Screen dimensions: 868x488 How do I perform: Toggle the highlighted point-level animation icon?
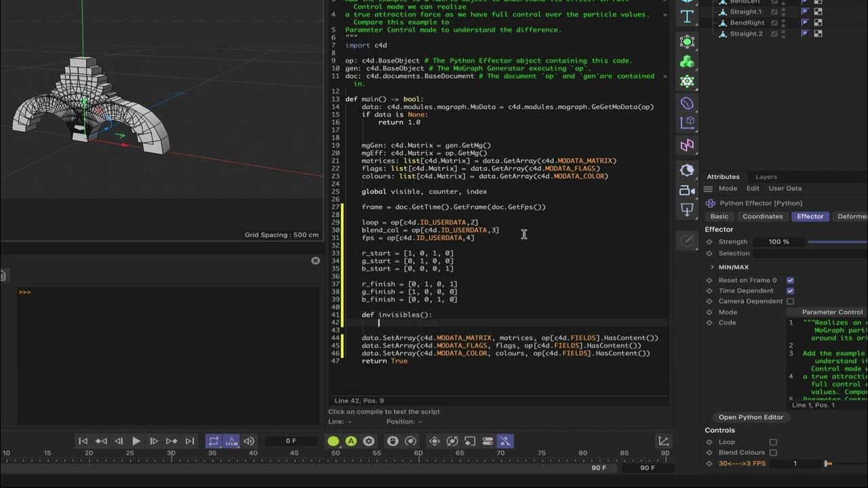pos(505,441)
